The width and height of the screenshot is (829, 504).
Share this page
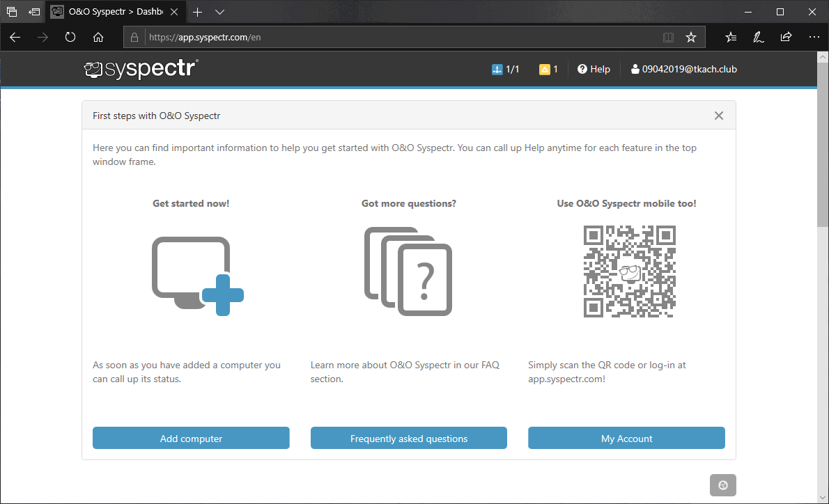click(787, 37)
